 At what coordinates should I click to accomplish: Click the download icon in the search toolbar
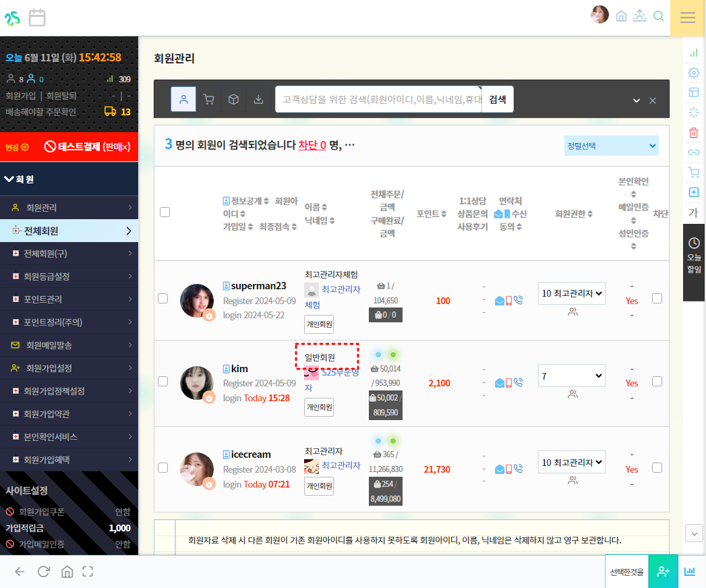(x=258, y=99)
